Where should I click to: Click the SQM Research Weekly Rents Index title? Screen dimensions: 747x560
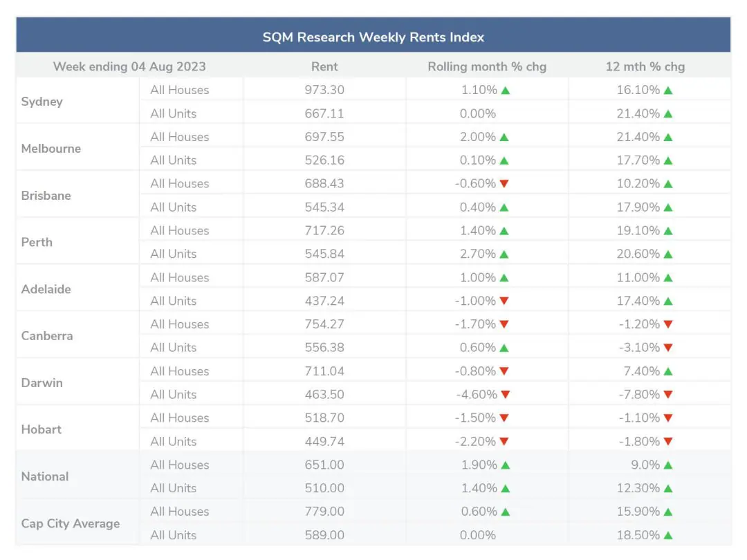pyautogui.click(x=373, y=37)
